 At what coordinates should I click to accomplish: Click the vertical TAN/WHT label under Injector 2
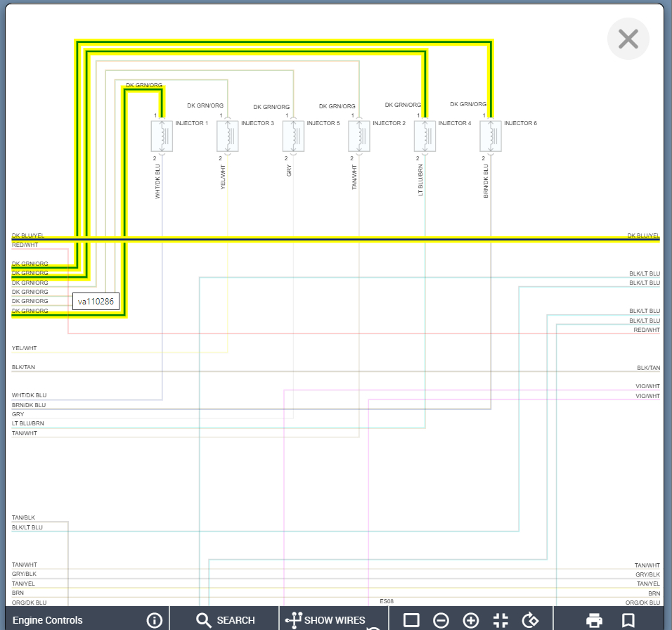(x=354, y=177)
